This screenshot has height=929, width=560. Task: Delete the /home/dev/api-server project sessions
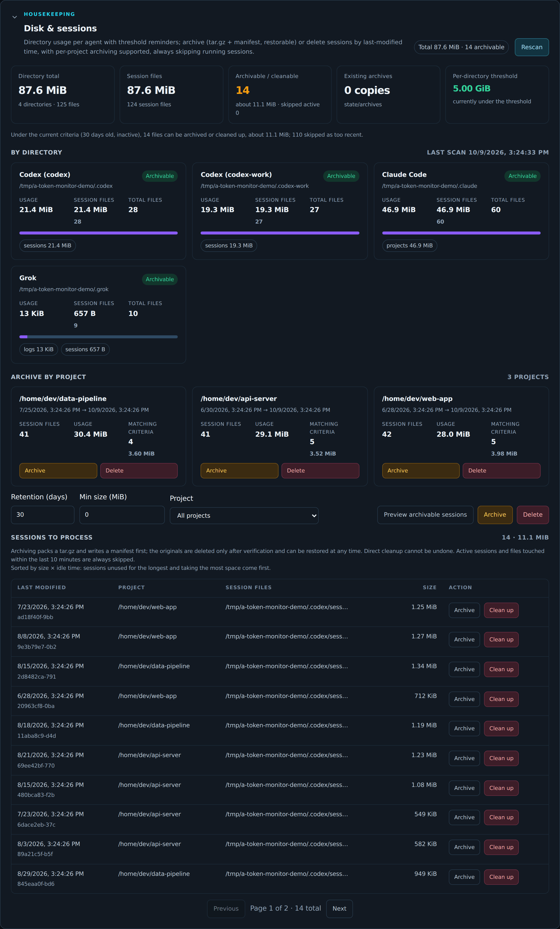320,470
